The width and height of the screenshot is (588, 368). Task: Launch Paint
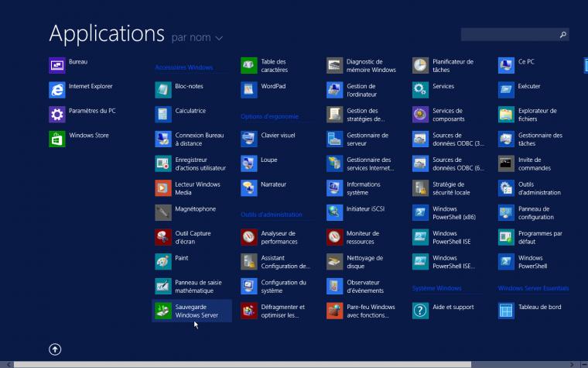163,262
